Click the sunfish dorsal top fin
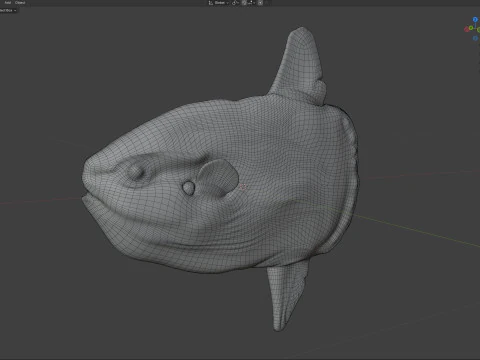Screen dimensions: 480x360 click(300, 65)
